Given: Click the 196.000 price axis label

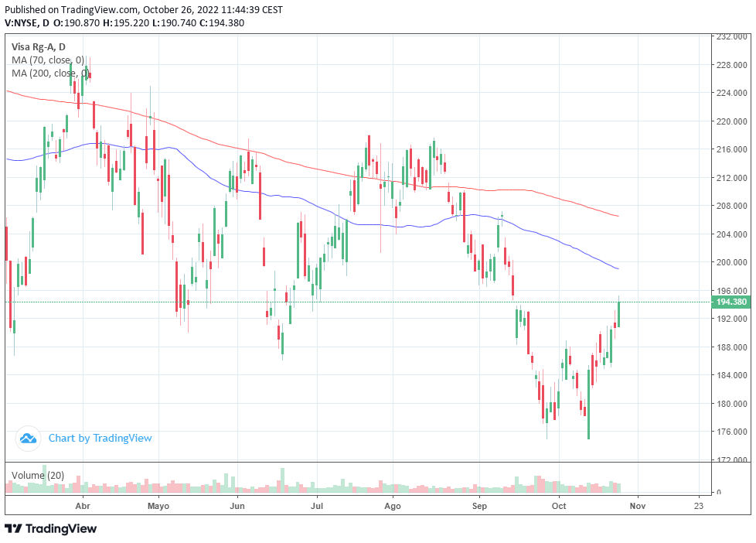Looking at the screenshot, I should point(732,291).
